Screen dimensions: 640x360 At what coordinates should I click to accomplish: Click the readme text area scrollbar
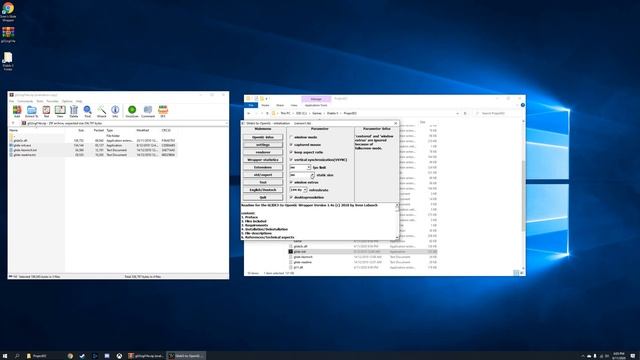[397, 221]
